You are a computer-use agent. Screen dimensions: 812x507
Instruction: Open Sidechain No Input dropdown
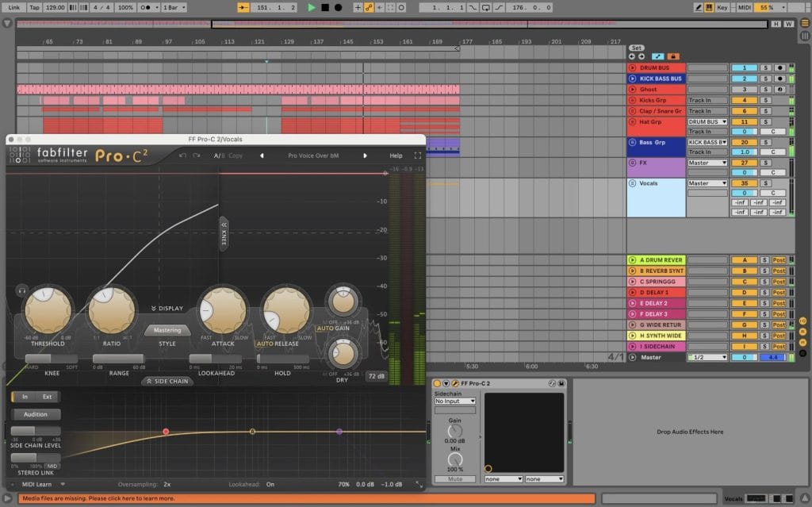[455, 401]
